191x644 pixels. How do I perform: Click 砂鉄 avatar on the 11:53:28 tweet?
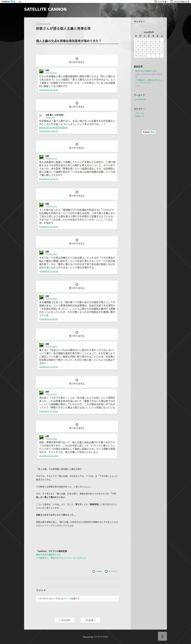[x=42, y=253]
